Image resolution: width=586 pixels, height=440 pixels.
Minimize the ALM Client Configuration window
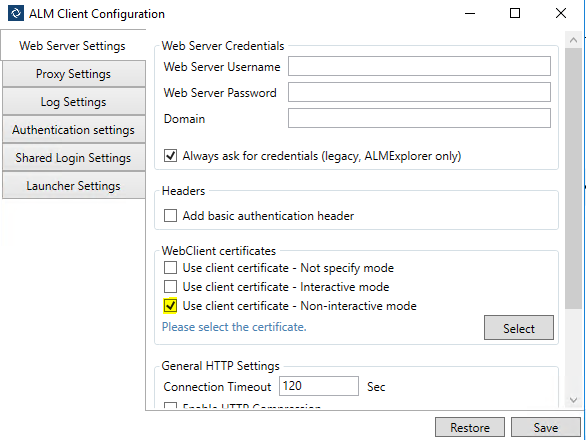point(470,13)
